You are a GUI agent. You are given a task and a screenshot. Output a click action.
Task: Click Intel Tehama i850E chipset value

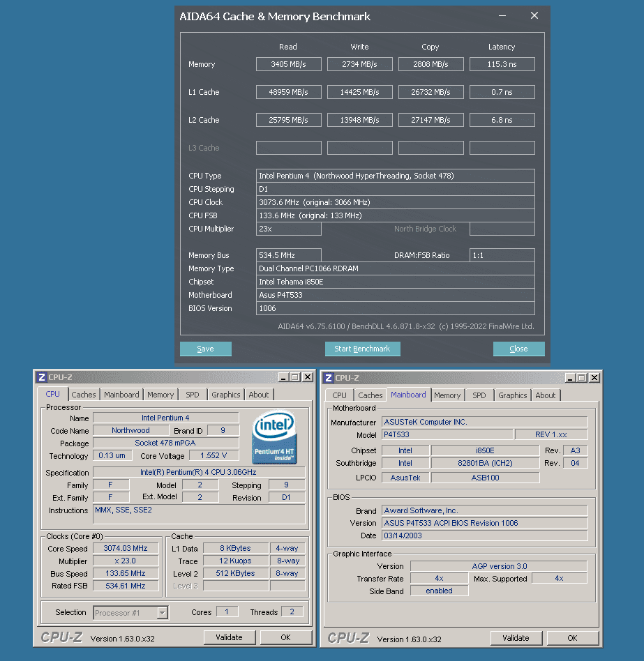pos(395,282)
